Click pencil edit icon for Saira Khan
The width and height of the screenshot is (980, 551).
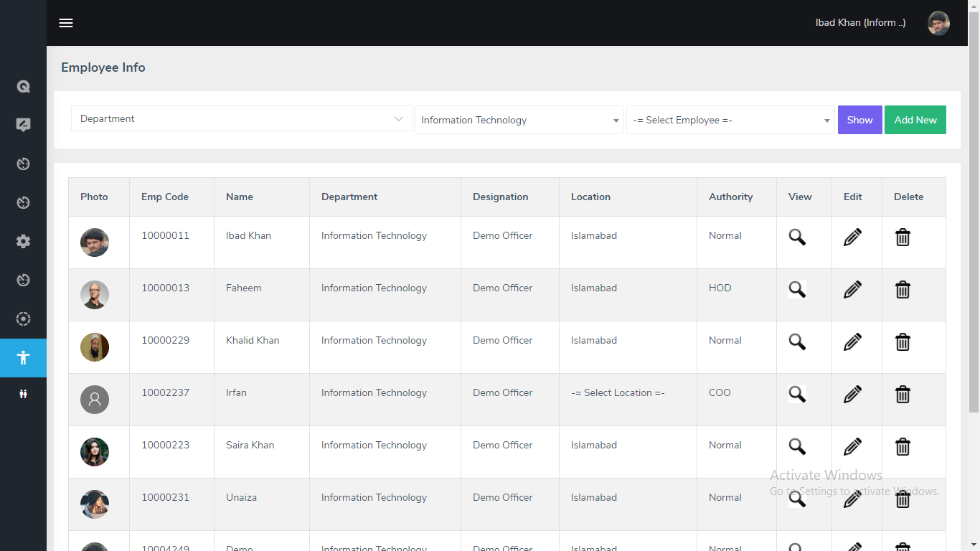[852, 446]
